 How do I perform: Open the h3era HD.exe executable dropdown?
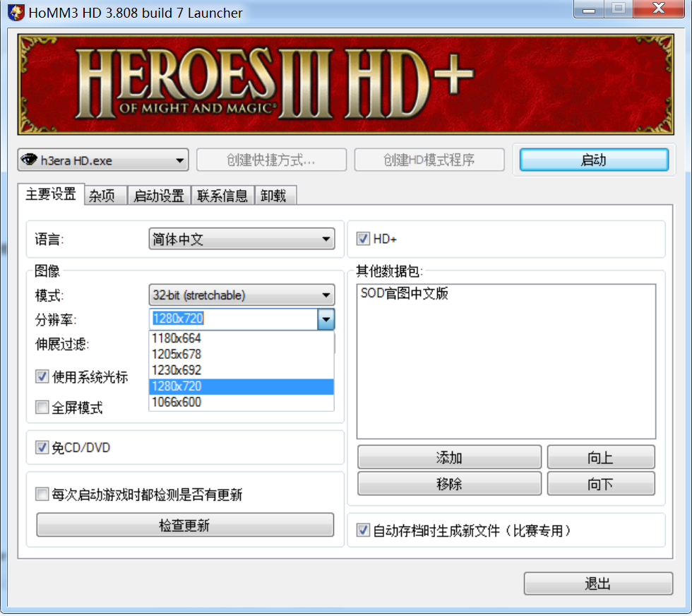(103, 160)
